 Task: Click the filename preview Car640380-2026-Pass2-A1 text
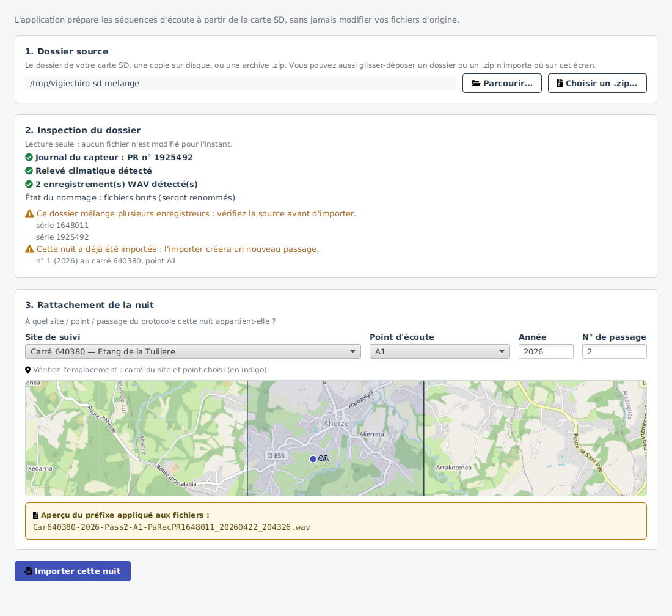tap(172, 527)
